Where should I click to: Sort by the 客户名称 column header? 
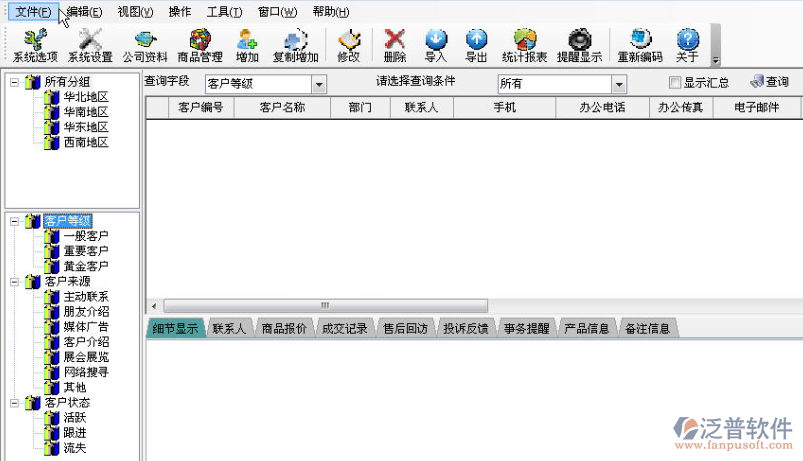click(x=281, y=107)
